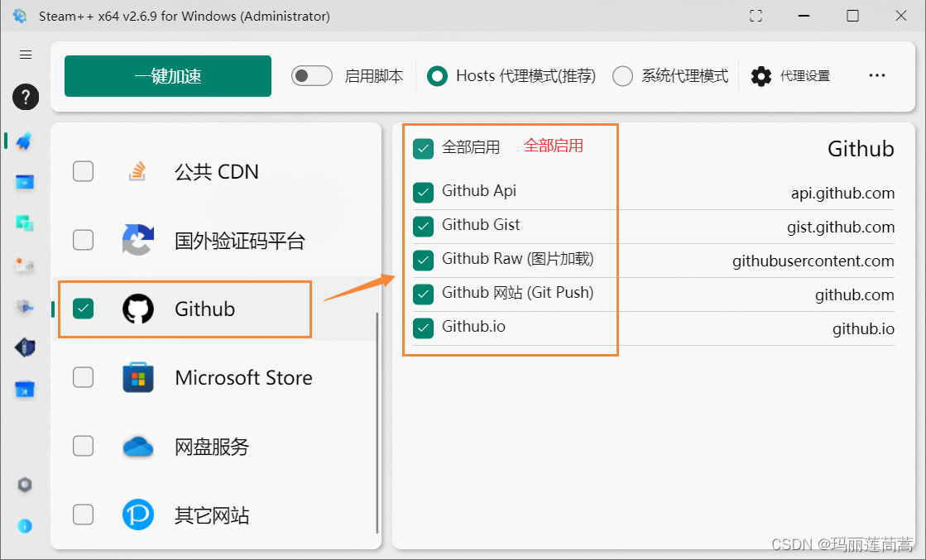Open the blue calendar sidebar icon

pyautogui.click(x=25, y=390)
